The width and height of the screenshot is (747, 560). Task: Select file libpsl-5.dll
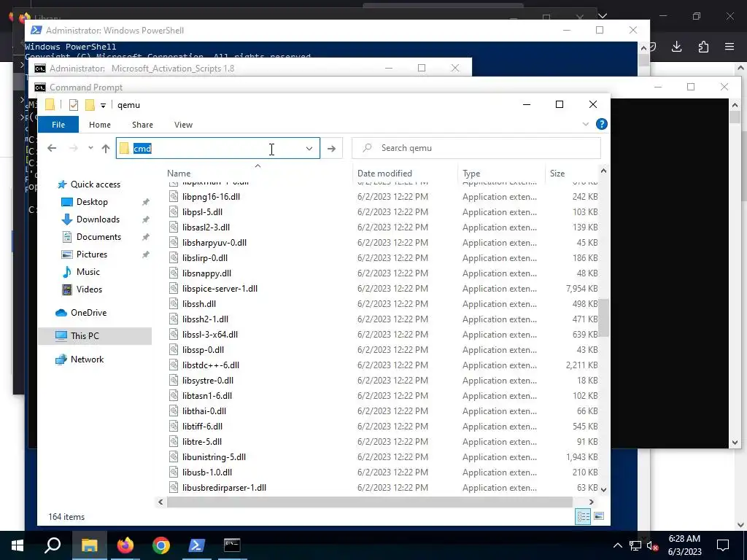pos(202,212)
